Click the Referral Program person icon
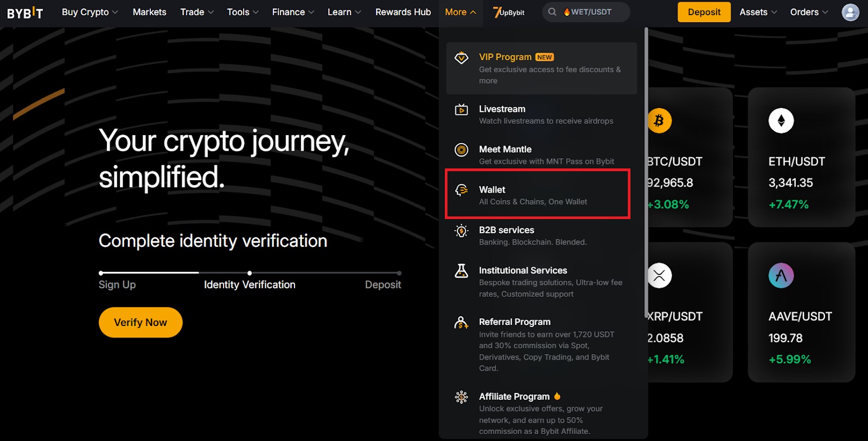Image resolution: width=868 pixels, height=441 pixels. [461, 323]
